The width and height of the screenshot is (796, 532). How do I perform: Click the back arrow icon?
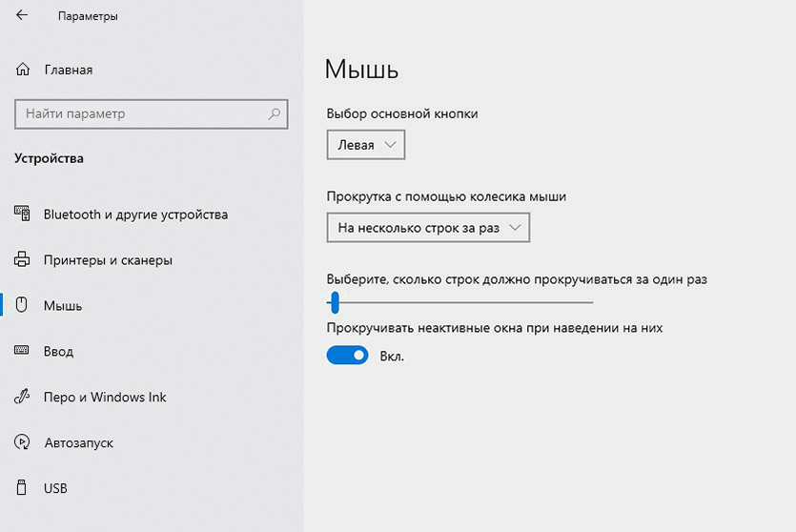coord(22,17)
